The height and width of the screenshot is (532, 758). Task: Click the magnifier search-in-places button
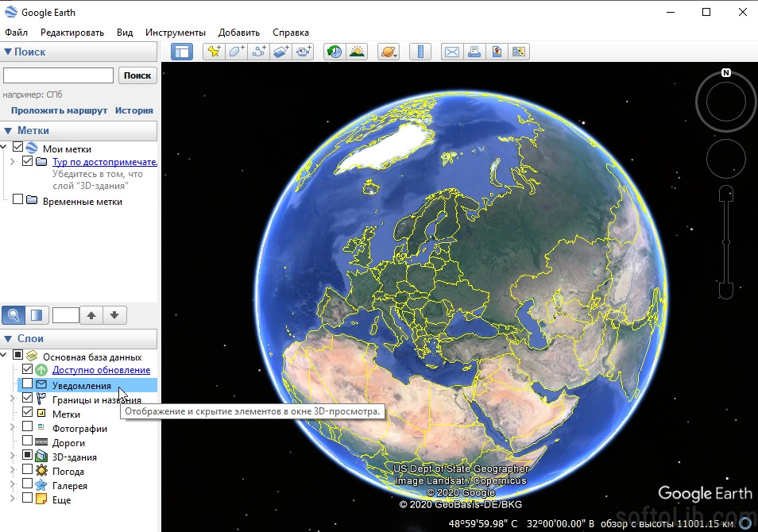pos(14,315)
